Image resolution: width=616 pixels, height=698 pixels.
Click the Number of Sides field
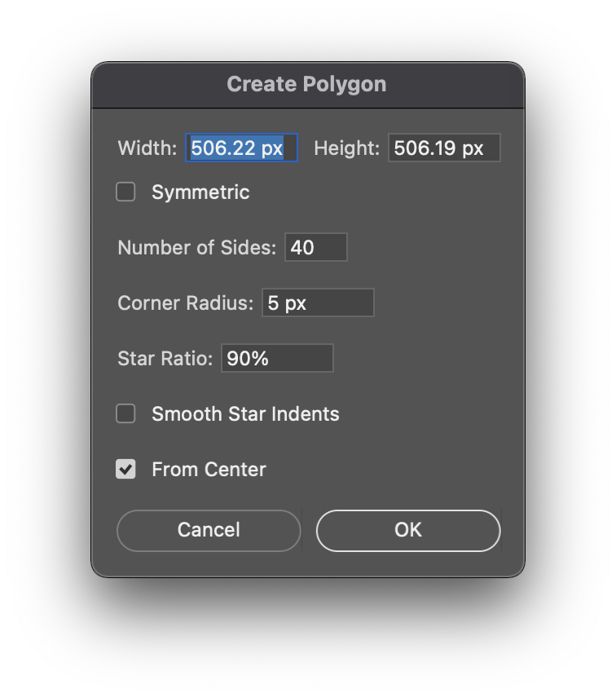pyautogui.click(x=316, y=247)
